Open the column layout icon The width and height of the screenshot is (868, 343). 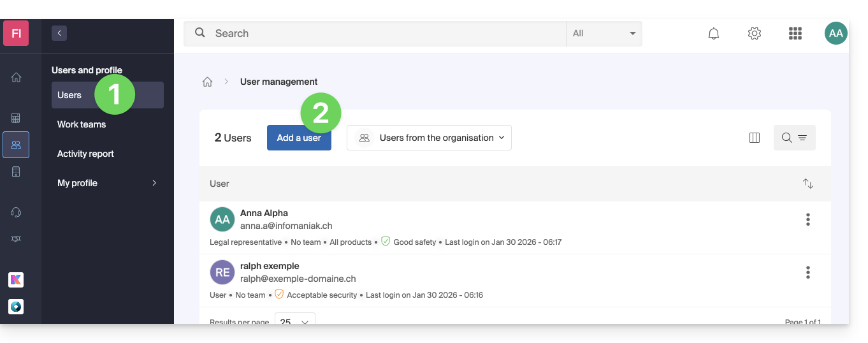(755, 138)
